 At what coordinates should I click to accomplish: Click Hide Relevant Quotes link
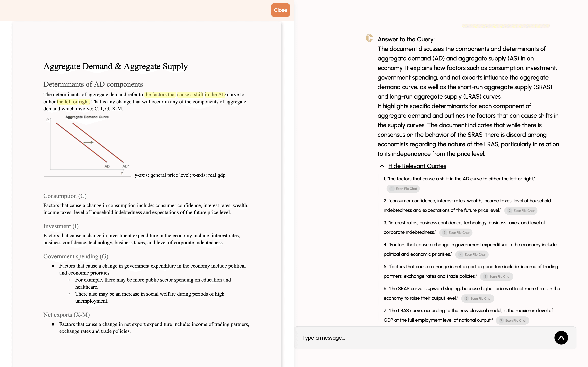coord(417,166)
